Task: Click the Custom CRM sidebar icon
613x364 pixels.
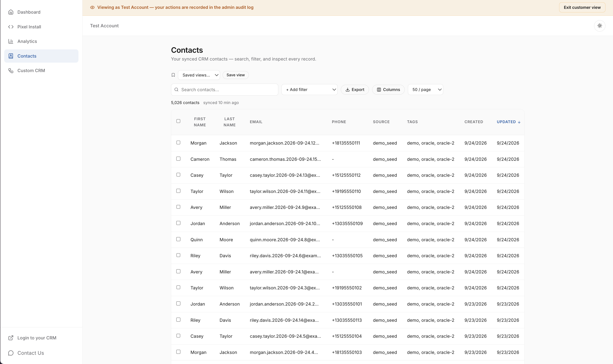Action: coord(11,71)
